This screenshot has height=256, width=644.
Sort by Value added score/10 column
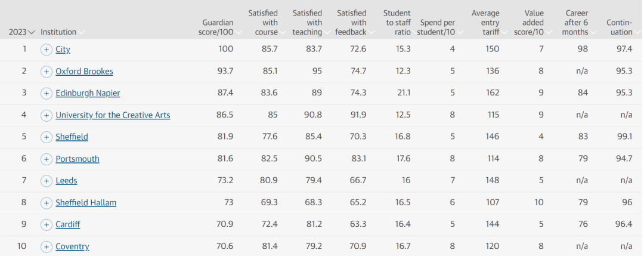[530, 23]
